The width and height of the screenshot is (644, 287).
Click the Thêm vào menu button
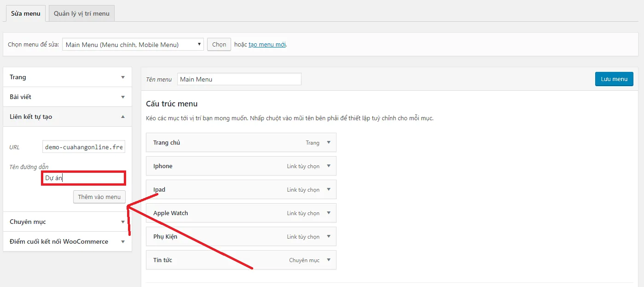pos(99,197)
